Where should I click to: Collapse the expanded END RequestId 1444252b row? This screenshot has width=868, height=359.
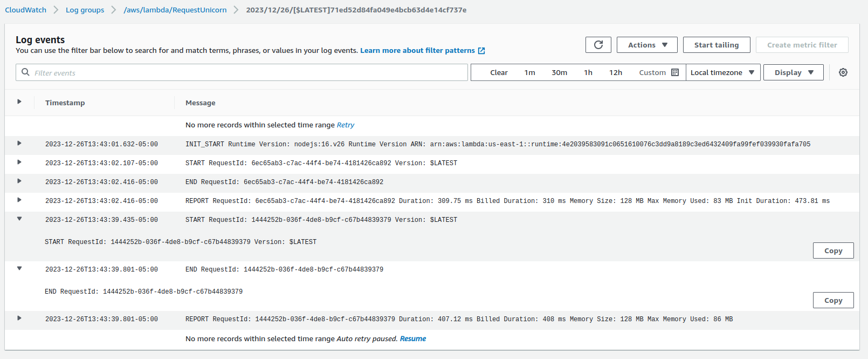(19, 269)
